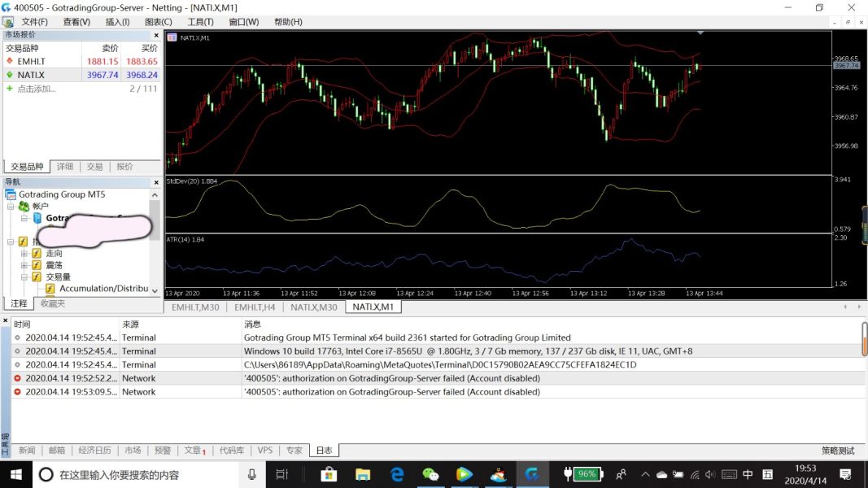Image resolution: width=868 pixels, height=488 pixels.
Task: Close the 市场报价 Market Watch panel
Action: click(156, 35)
